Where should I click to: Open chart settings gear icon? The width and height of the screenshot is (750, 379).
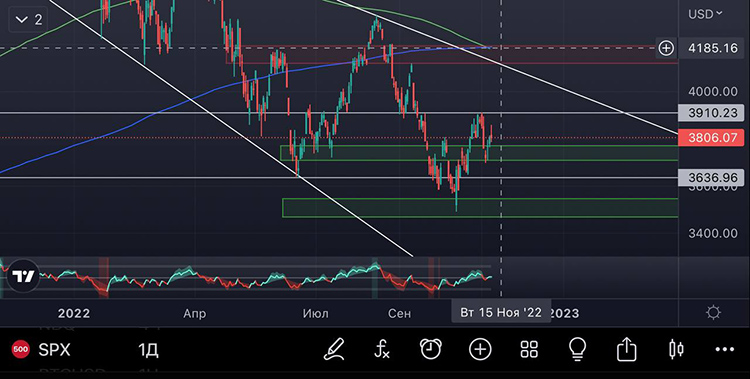pyautogui.click(x=713, y=313)
